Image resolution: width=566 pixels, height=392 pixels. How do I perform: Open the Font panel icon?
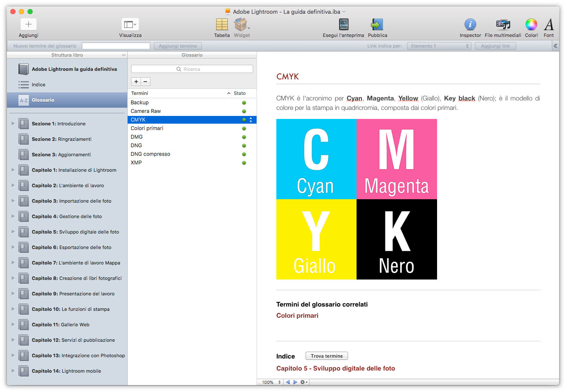pos(549,24)
